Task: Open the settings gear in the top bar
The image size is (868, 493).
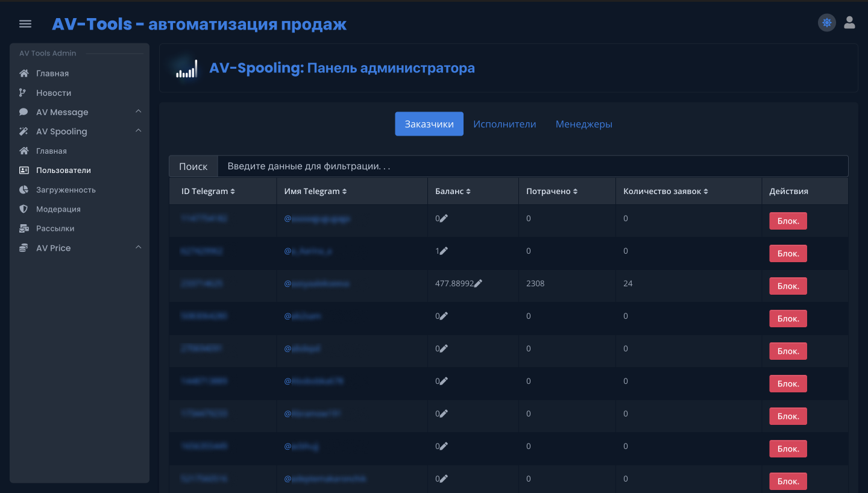Action: pyautogui.click(x=826, y=22)
